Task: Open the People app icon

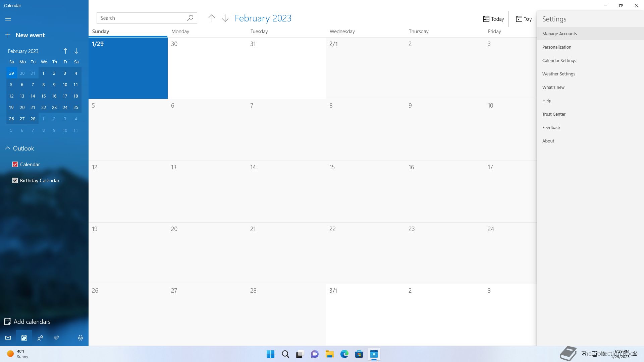Action: click(40, 338)
